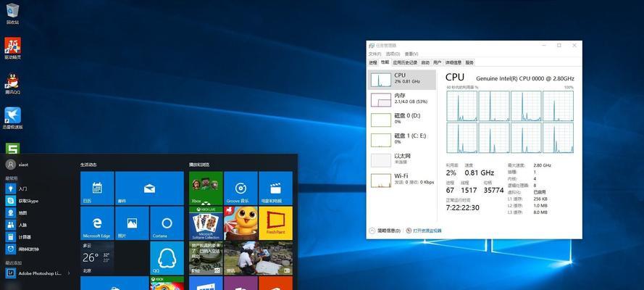Click the uptime value 7:22:22:30

click(462, 207)
